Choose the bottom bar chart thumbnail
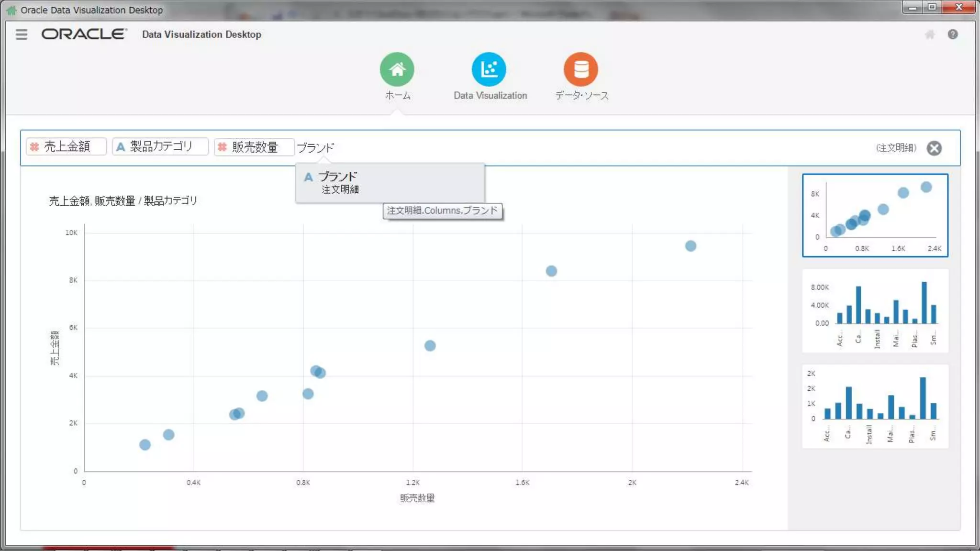 click(875, 407)
